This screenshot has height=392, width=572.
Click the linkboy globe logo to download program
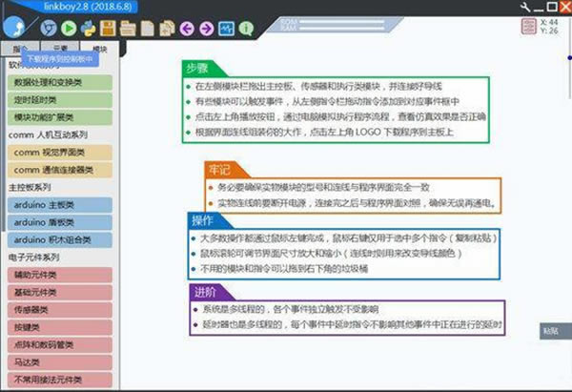14,28
